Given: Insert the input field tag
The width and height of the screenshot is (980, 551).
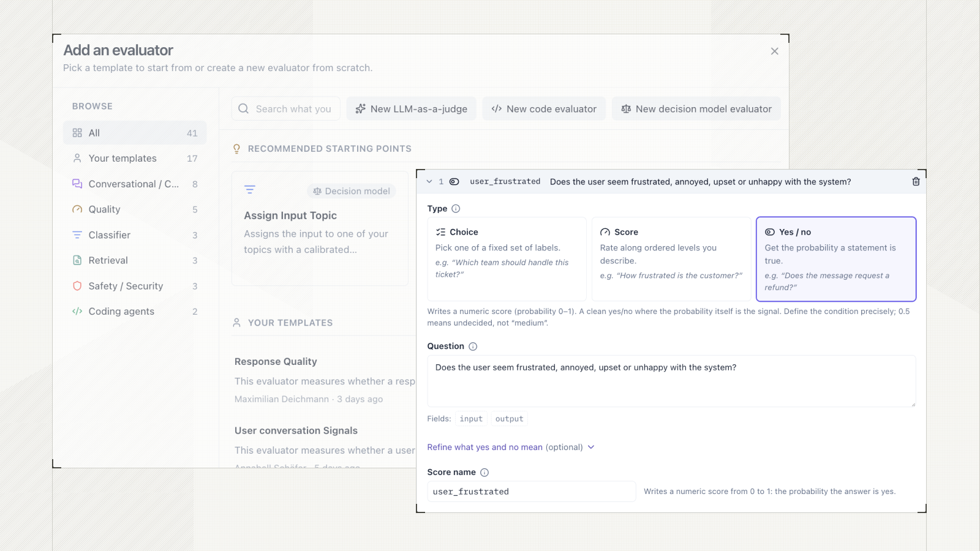Looking at the screenshot, I should pos(471,419).
